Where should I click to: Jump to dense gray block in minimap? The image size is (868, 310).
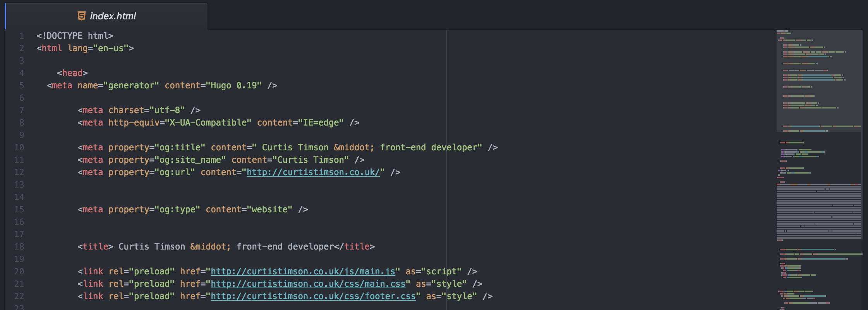[x=818, y=211]
